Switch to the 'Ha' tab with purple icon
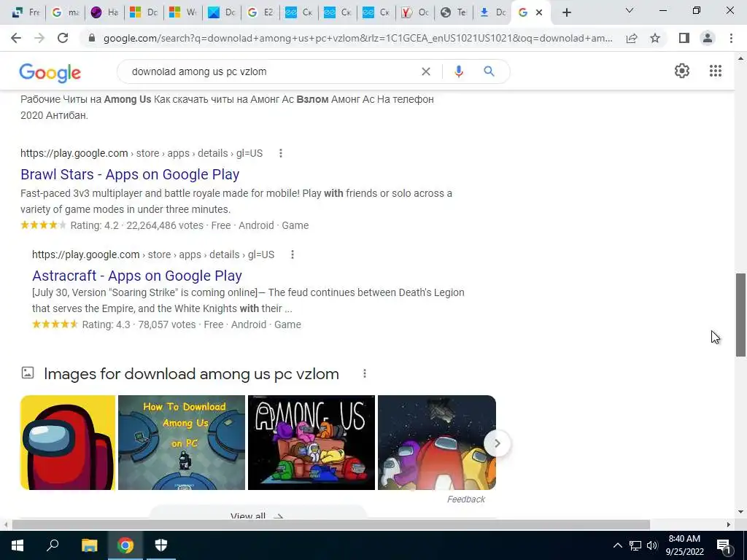Viewport: 747px width, 560px height. (x=104, y=12)
